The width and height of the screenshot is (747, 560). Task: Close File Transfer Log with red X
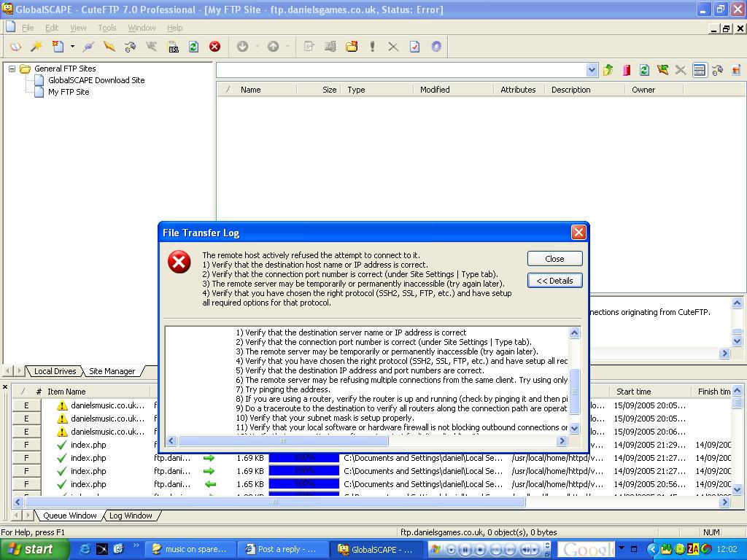click(578, 233)
